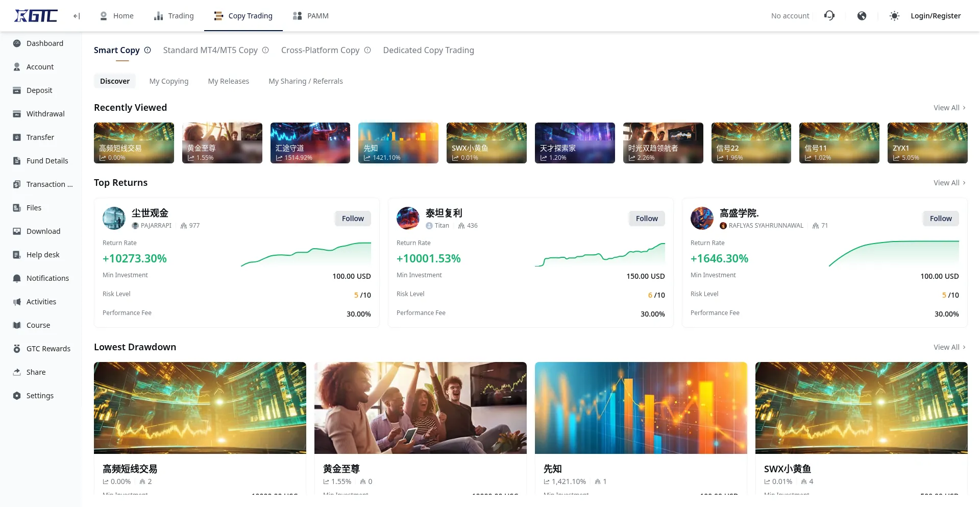Open recently viewed 时光双趋领航者 thumbnail
Viewport: 980px width, 507px height.
click(663, 143)
